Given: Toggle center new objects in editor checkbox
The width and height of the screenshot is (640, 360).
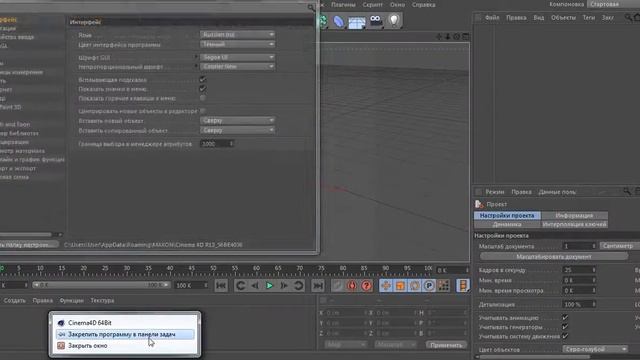Looking at the screenshot, I should pos(202,111).
